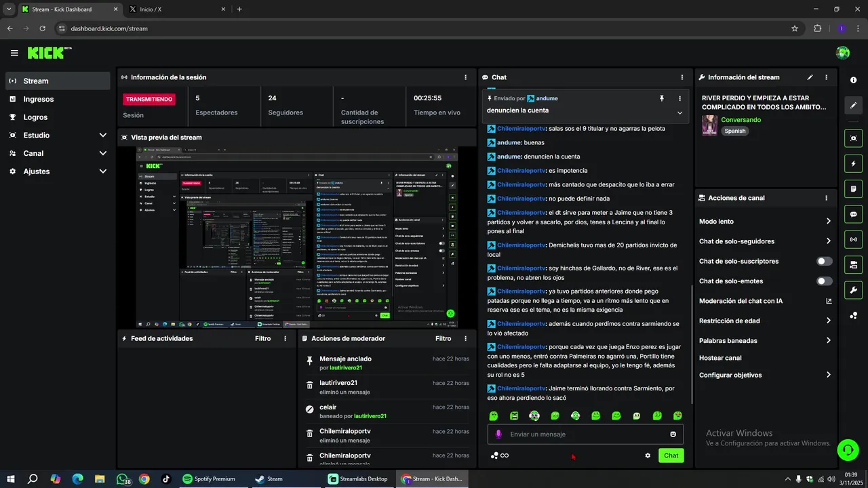Viewport: 868px width, 488px height.
Task: Open Chat de solo-seguidores settings
Action: [x=765, y=241]
